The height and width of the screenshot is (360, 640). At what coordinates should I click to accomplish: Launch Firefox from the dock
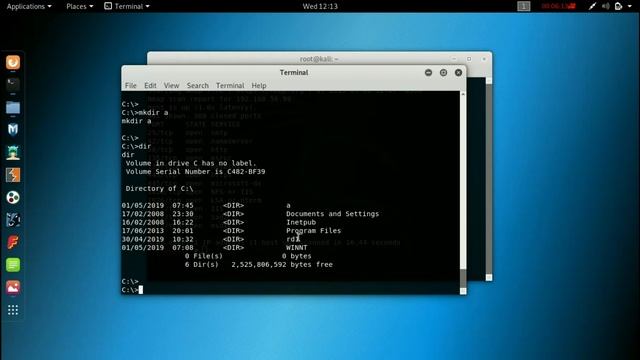tap(13, 62)
